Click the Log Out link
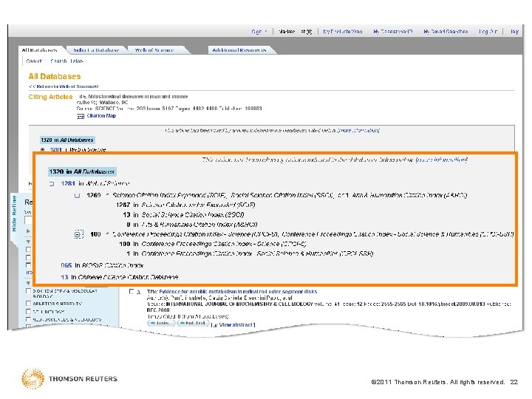 pyautogui.click(x=488, y=32)
